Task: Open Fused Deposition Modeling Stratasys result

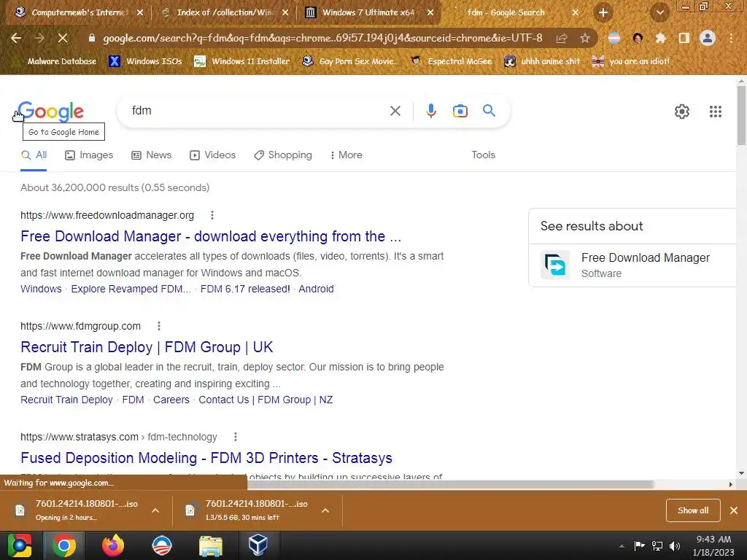Action: (x=206, y=458)
